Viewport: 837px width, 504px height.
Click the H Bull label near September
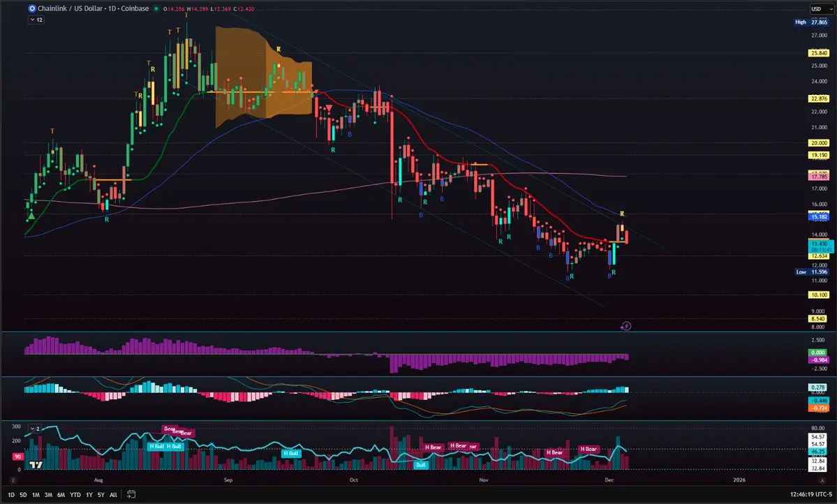[291, 453]
